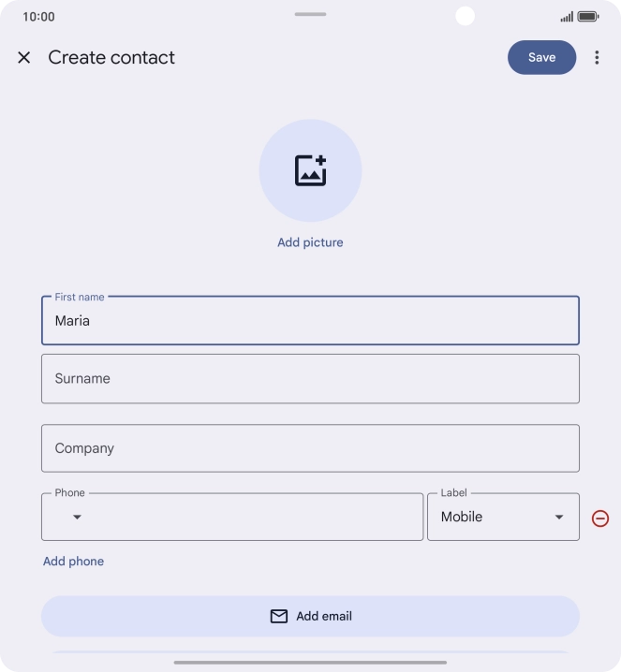
Task: Click the Add phone link
Action: coord(73,562)
